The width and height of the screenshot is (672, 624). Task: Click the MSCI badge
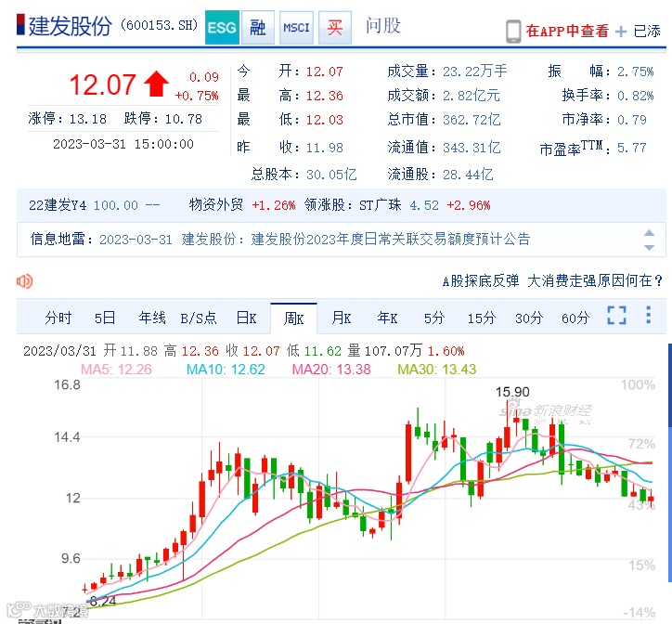pos(296,28)
